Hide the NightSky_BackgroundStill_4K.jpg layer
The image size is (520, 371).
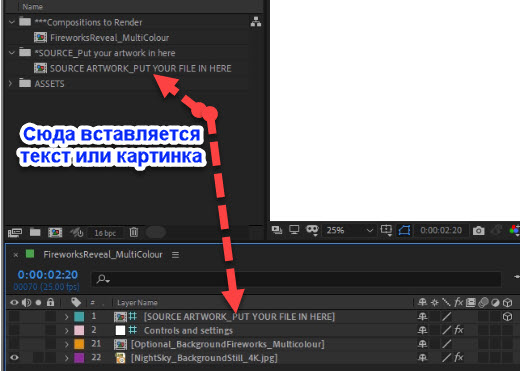(14, 357)
